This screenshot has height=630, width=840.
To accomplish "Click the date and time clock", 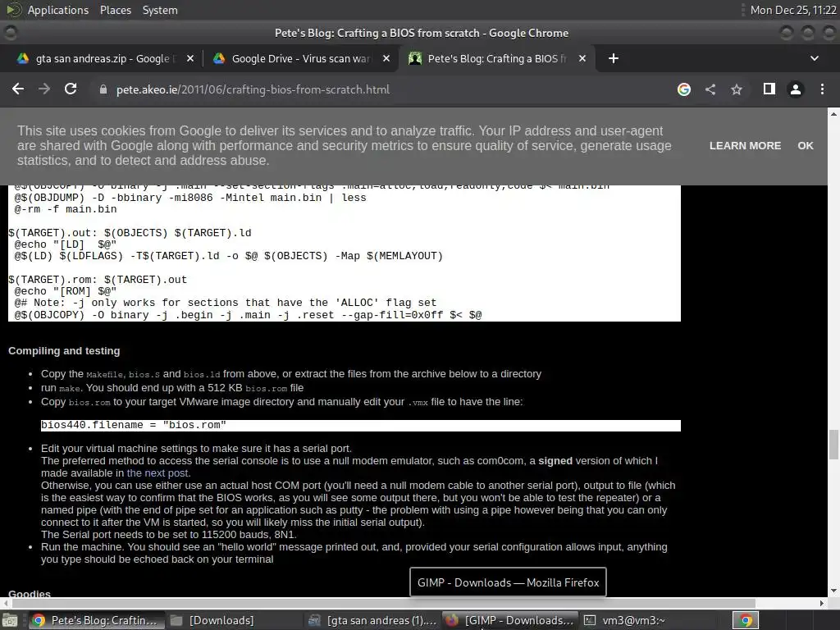I will tap(793, 10).
